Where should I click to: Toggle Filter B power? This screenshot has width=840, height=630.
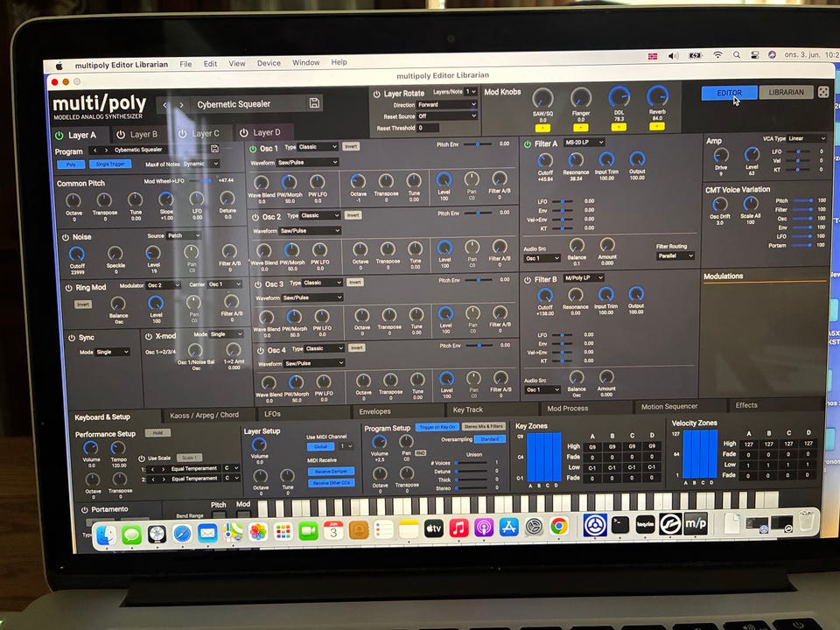[528, 280]
